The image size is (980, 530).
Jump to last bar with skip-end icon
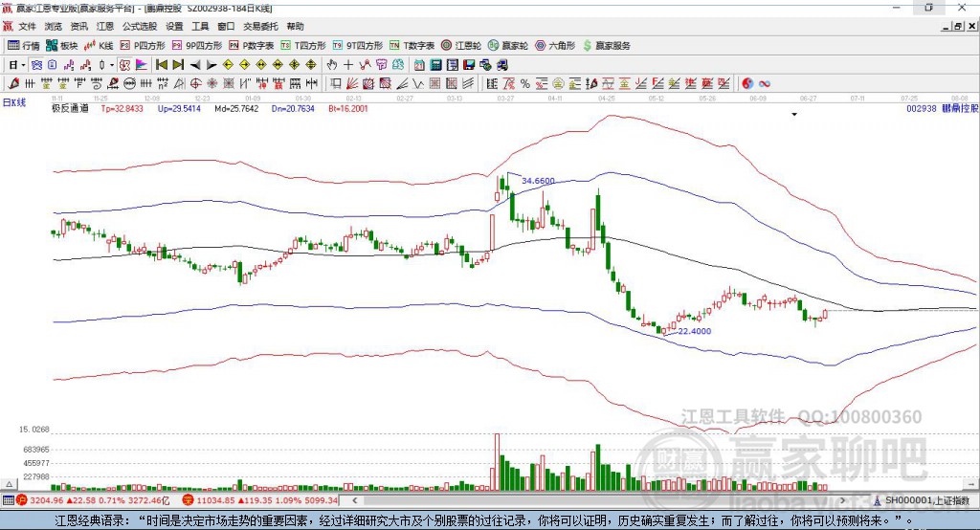click(x=178, y=65)
